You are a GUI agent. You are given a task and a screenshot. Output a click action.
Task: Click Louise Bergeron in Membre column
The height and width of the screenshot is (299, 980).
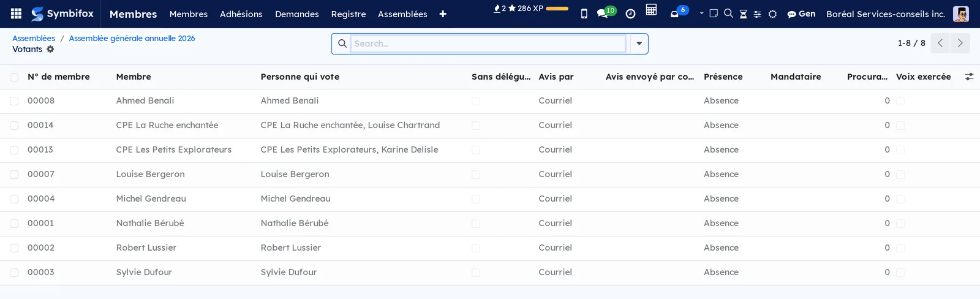pos(151,174)
